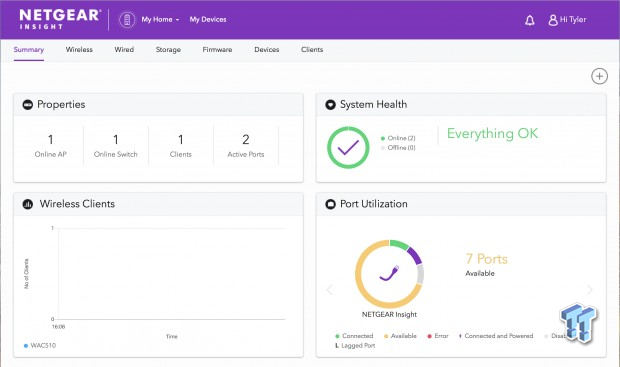This screenshot has width=620, height=367.
Task: Show the previous port utilization chart arrow
Action: (x=330, y=289)
